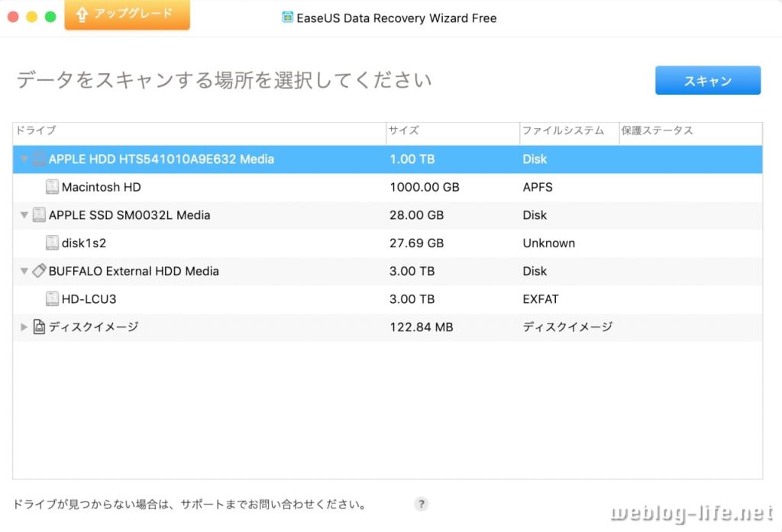Click ディスクイメージ in the file system column
The width and height of the screenshot is (782, 532).
567,327
